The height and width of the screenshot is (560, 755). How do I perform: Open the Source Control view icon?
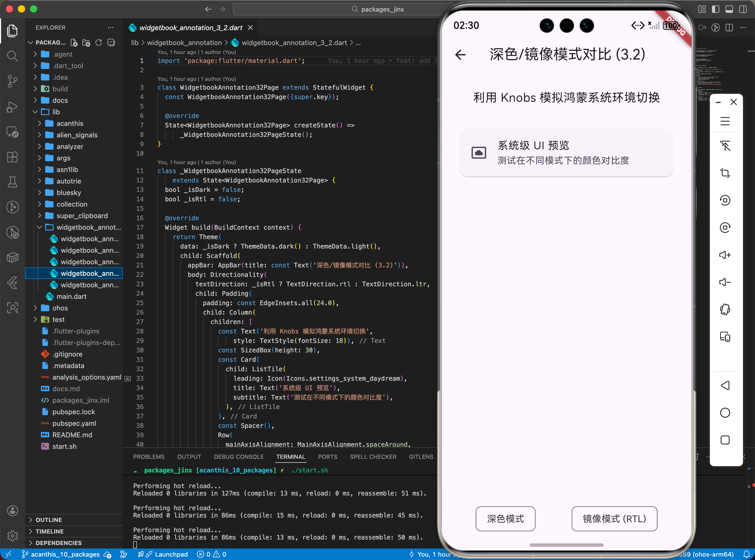click(x=13, y=81)
